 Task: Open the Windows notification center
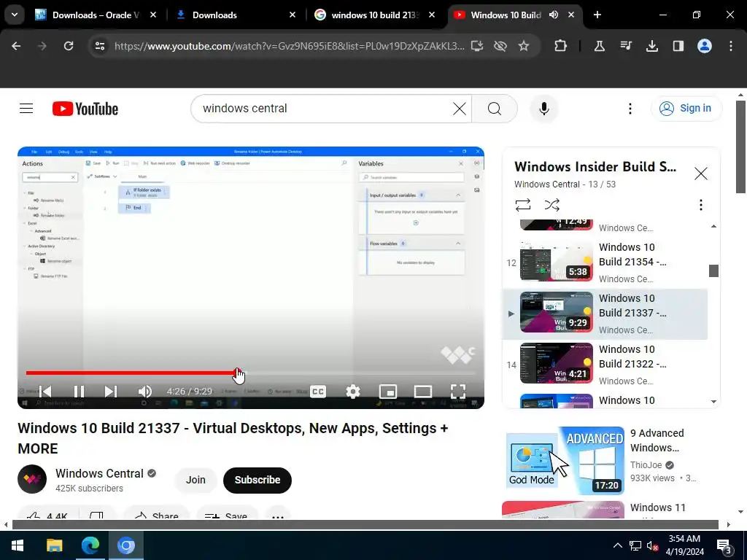pos(724,545)
